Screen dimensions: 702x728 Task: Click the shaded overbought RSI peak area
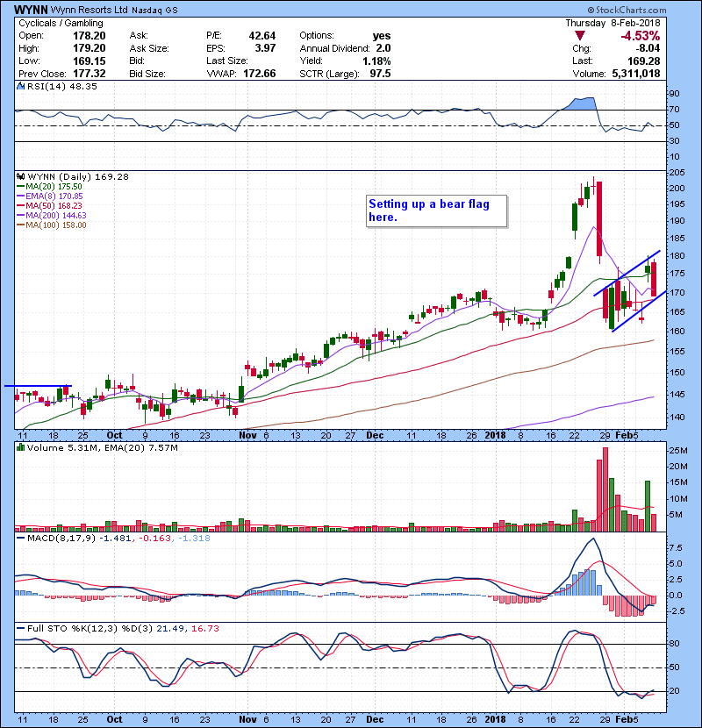tap(582, 103)
